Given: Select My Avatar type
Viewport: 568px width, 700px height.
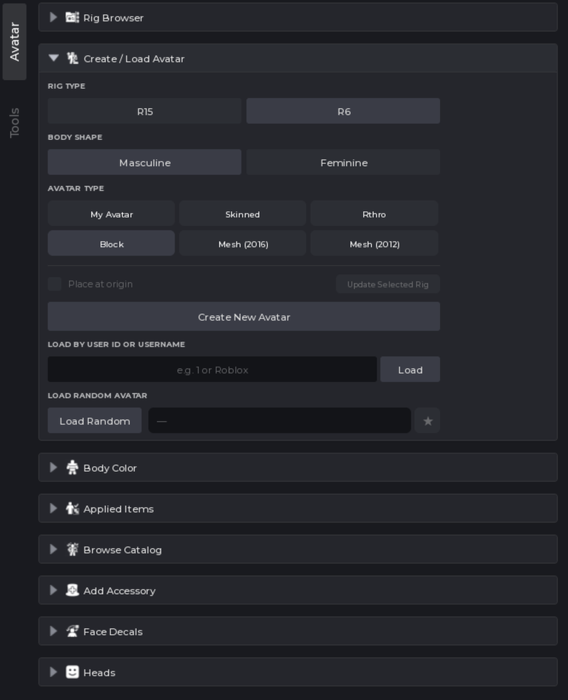Looking at the screenshot, I should click(111, 214).
